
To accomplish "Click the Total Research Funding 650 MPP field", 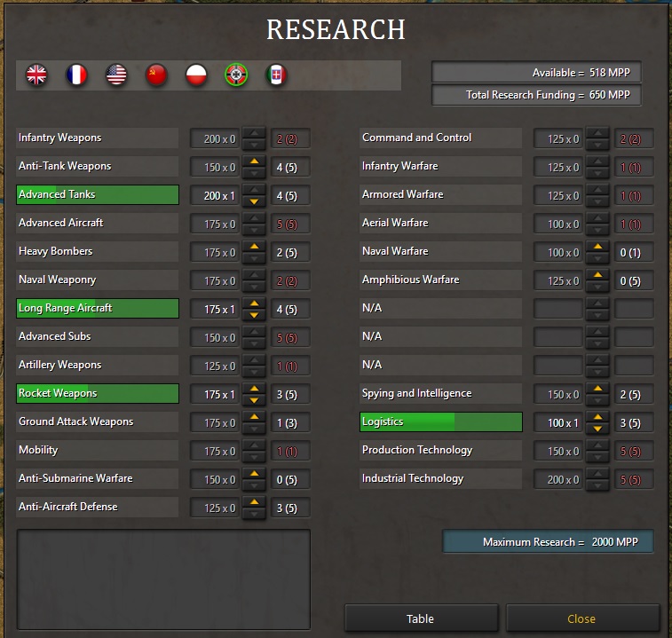I will pos(536,95).
